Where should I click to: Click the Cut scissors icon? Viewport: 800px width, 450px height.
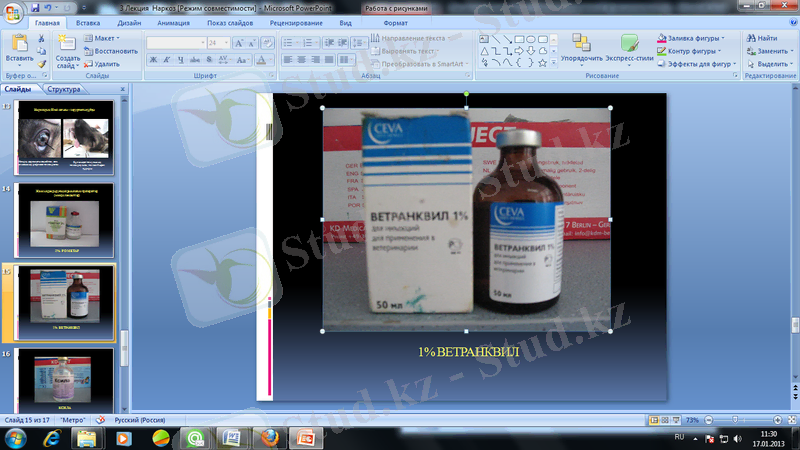[x=41, y=38]
